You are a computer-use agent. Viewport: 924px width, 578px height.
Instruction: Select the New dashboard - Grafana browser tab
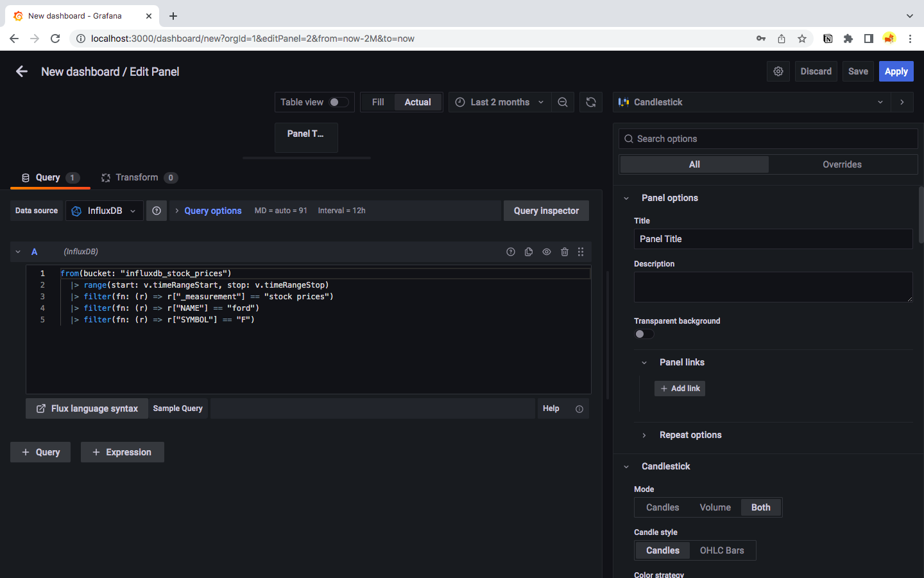82,16
